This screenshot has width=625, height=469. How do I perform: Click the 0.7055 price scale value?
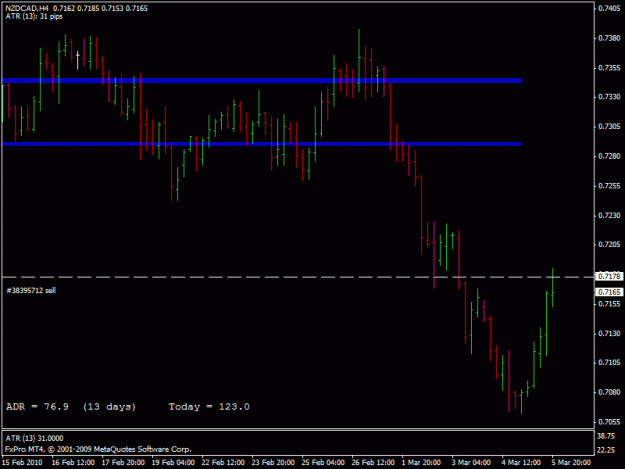tap(609, 422)
